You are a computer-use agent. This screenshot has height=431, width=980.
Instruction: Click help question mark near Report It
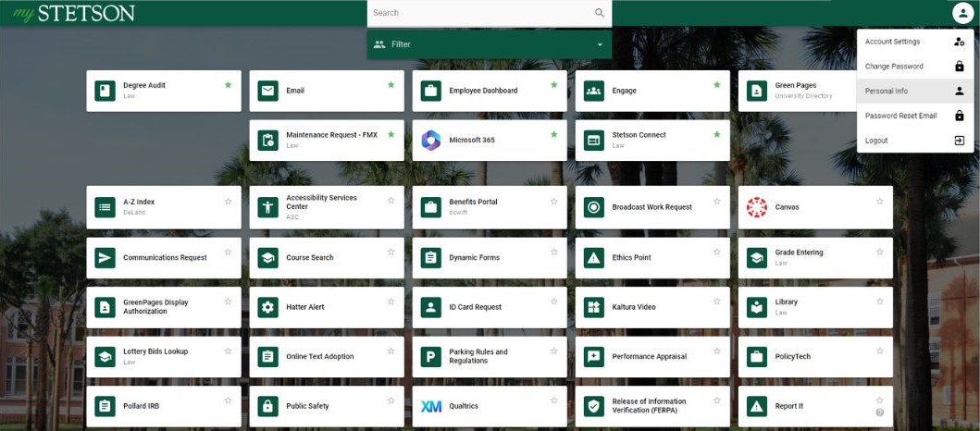click(880, 413)
